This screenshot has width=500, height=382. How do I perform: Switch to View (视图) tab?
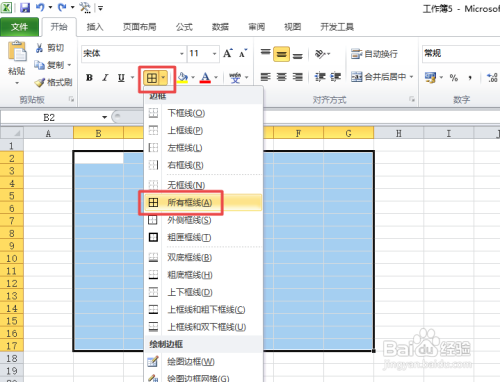(292, 27)
